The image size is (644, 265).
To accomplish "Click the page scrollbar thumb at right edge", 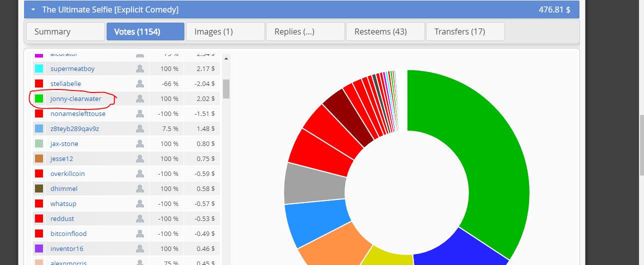I will [x=641, y=145].
